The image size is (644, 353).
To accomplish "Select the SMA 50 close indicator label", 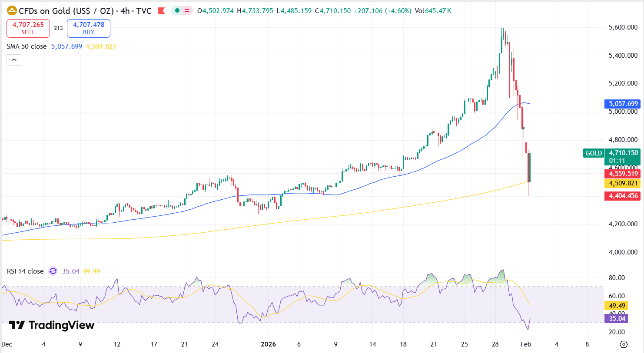I will point(27,46).
